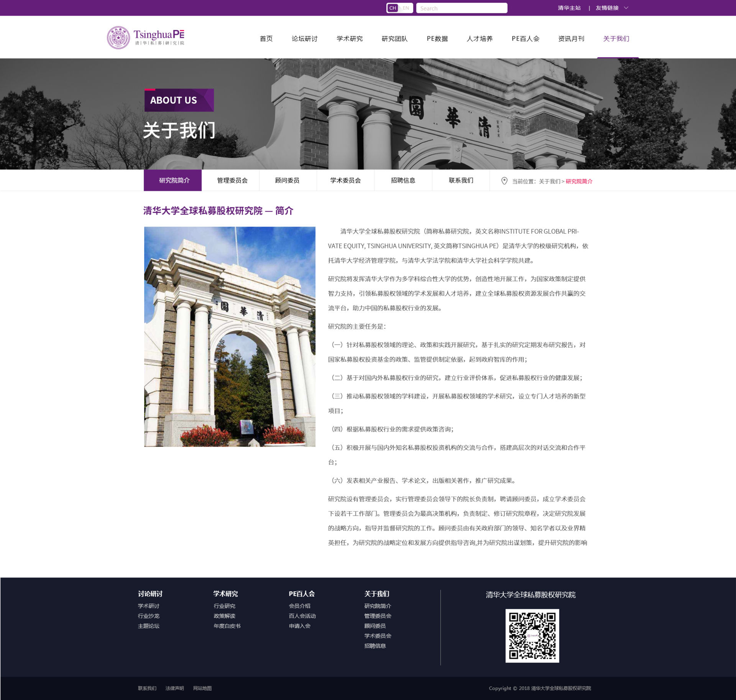Focus the Search input field
The width and height of the screenshot is (736, 700).
[462, 8]
